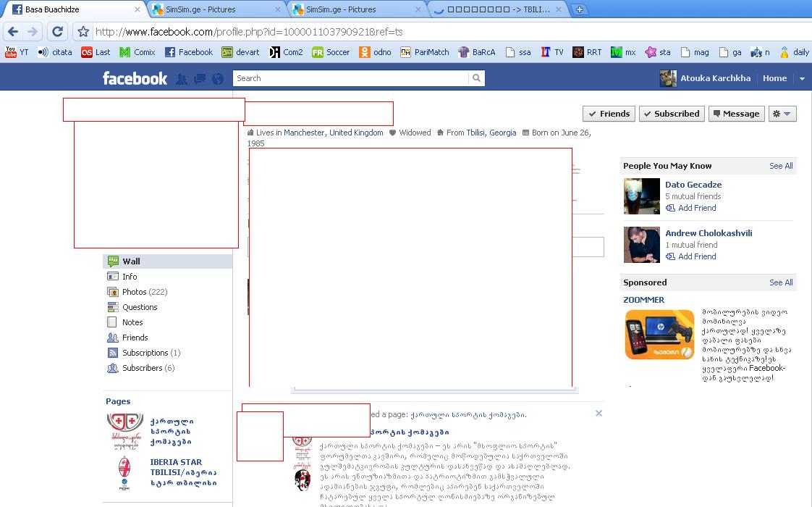Open Questions in profile sidebar
This screenshot has width=812, height=507.
point(168,307)
